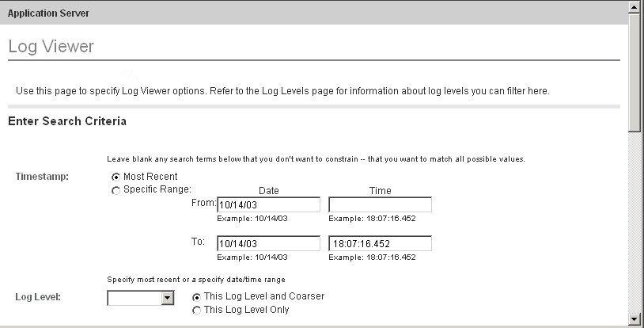
Task: Click the Application Server header bar
Action: pos(316,13)
